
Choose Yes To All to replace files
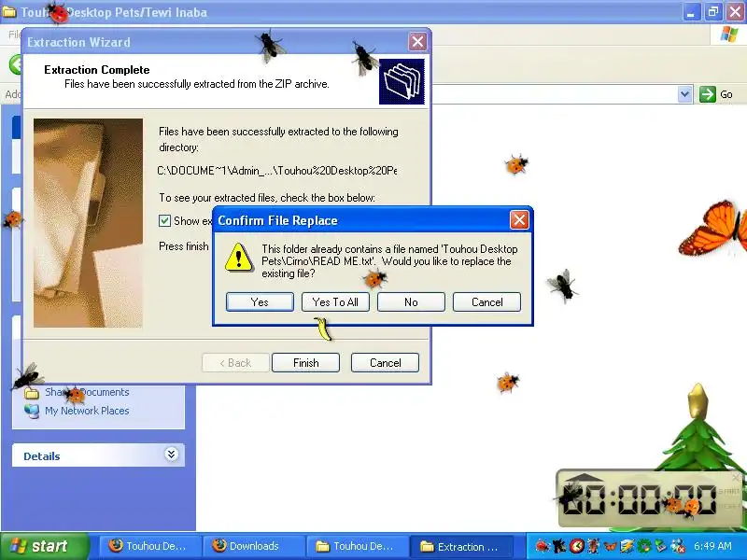(x=335, y=301)
